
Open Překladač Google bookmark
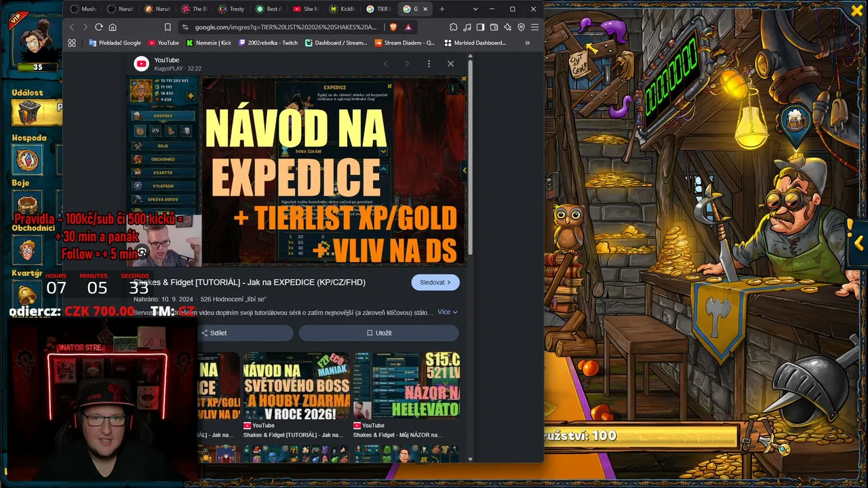(x=115, y=43)
